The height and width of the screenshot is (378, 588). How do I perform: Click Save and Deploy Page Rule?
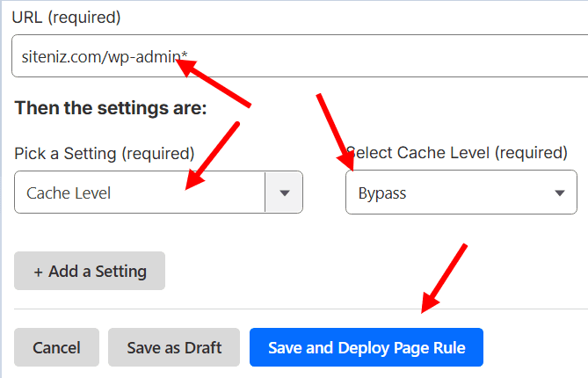point(367,347)
